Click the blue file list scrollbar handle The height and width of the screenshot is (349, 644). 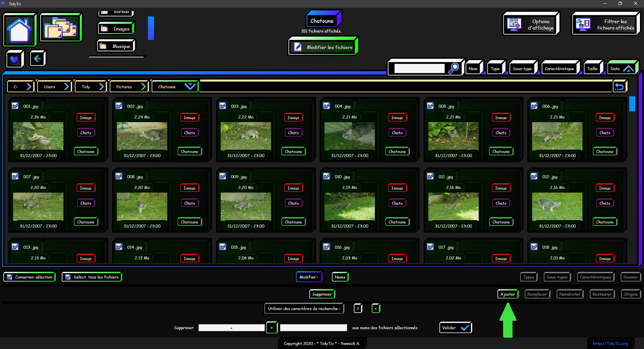coord(632,104)
